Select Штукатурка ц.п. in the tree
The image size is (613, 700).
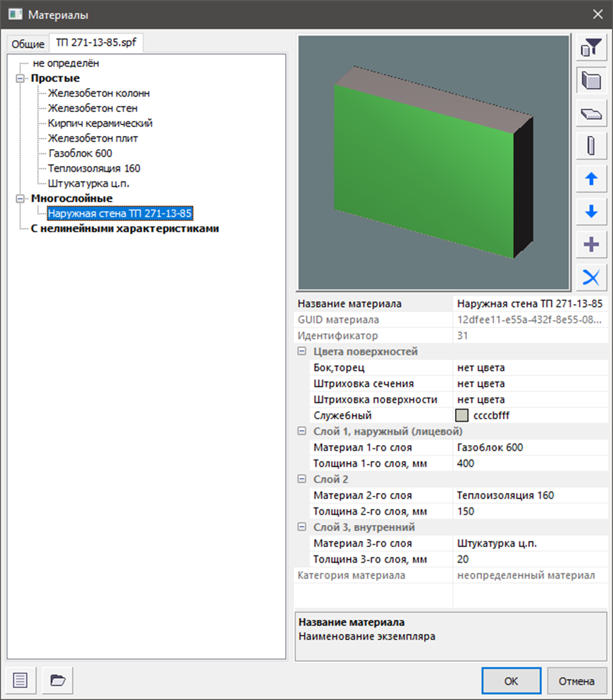click(88, 183)
